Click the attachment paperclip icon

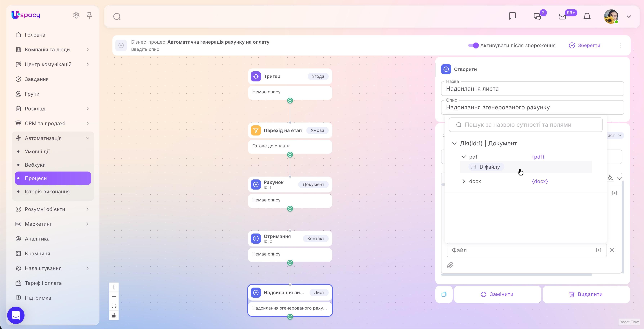click(x=450, y=265)
